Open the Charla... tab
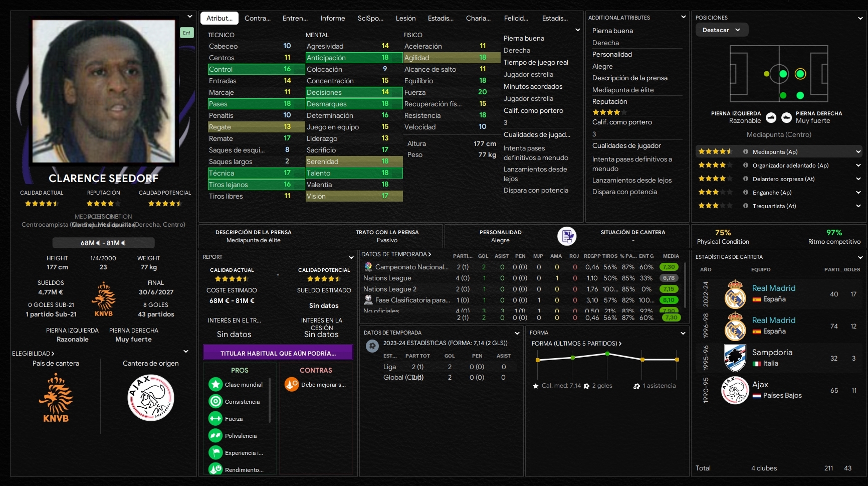868x486 pixels. 479,18
